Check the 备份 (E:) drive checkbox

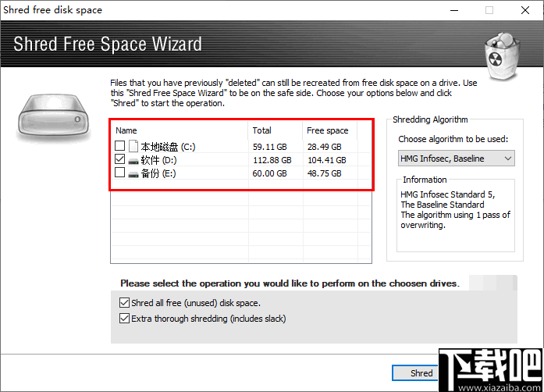(x=119, y=173)
